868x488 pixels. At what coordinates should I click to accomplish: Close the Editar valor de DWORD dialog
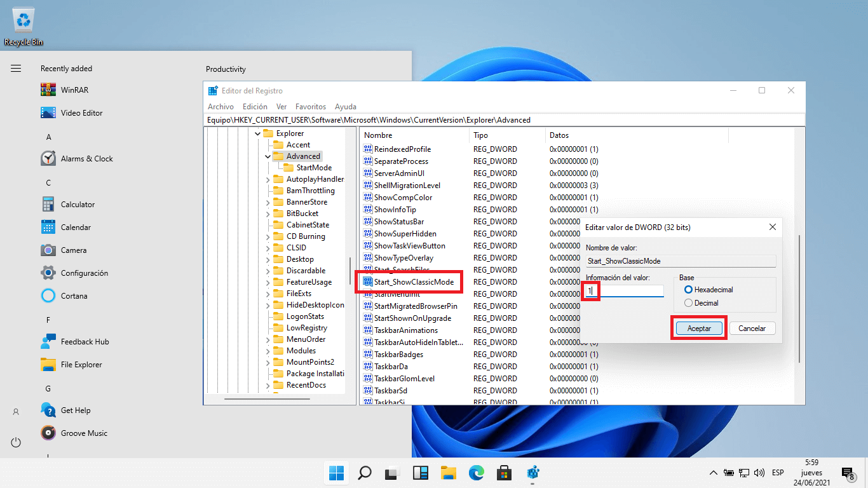[x=772, y=227]
